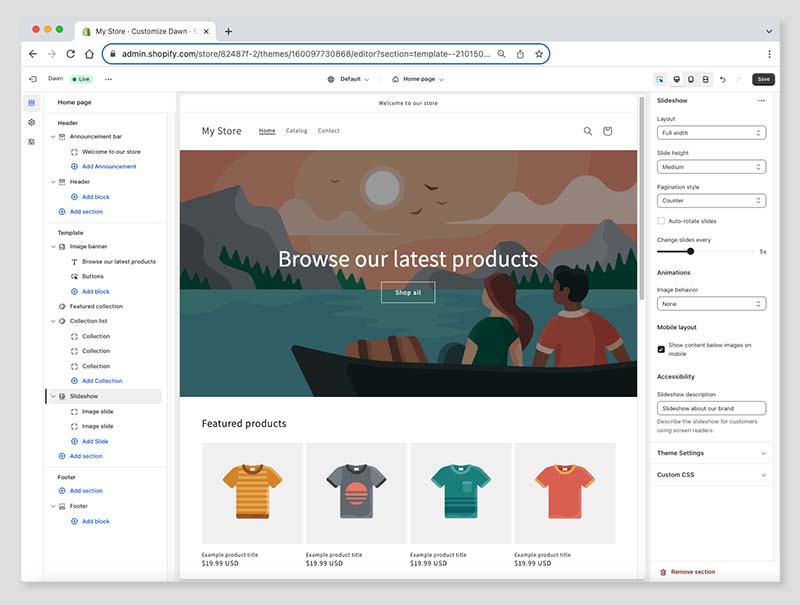800x605 pixels.
Task: Click the Save button
Action: point(763,79)
